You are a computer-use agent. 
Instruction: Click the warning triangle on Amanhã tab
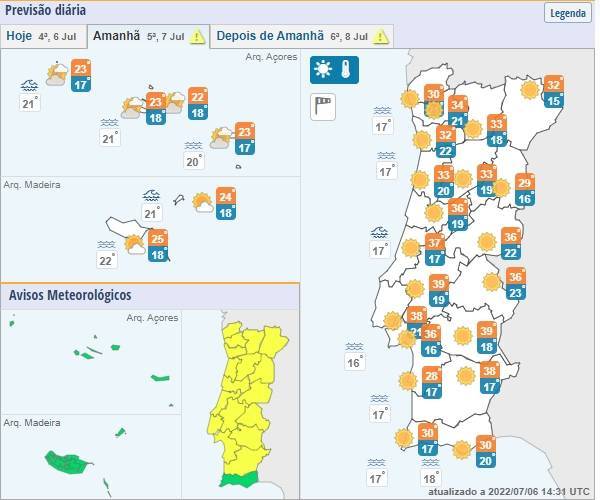click(197, 37)
